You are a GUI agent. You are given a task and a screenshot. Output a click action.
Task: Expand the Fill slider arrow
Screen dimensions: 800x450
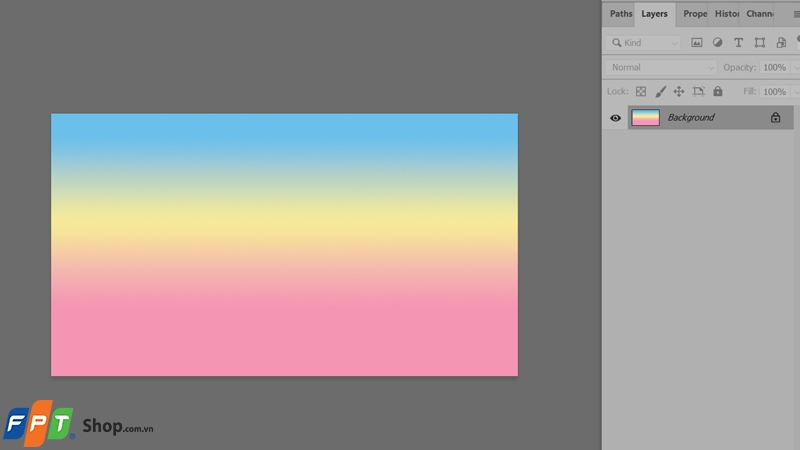795,92
